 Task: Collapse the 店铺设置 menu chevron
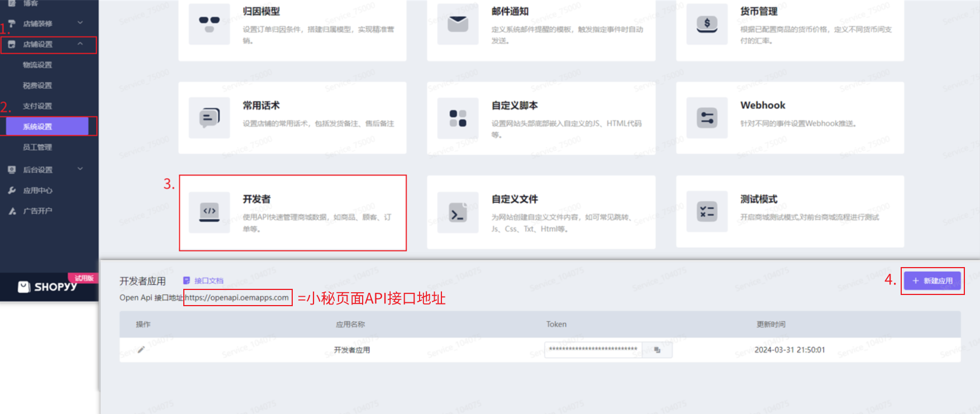click(x=80, y=44)
